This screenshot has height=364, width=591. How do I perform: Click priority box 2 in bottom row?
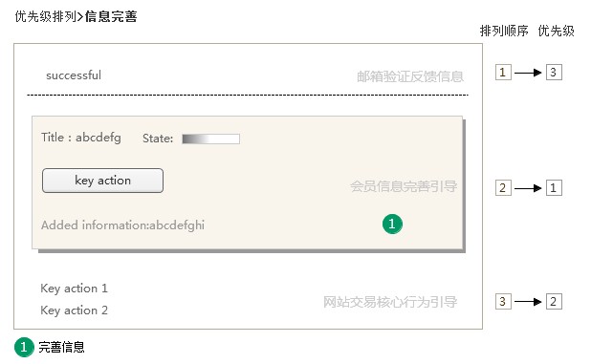(x=554, y=302)
